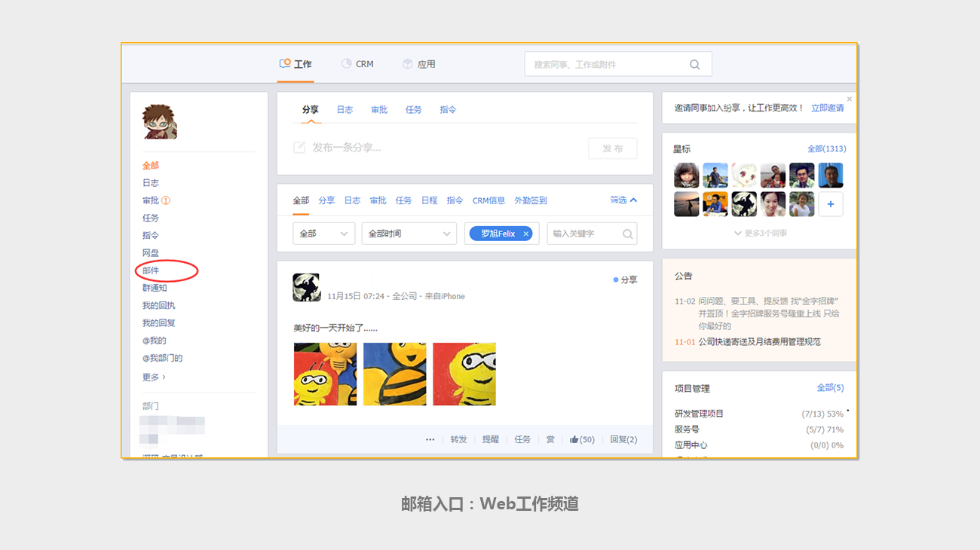
Task: Click 提醒 on the post
Action: click(x=491, y=439)
